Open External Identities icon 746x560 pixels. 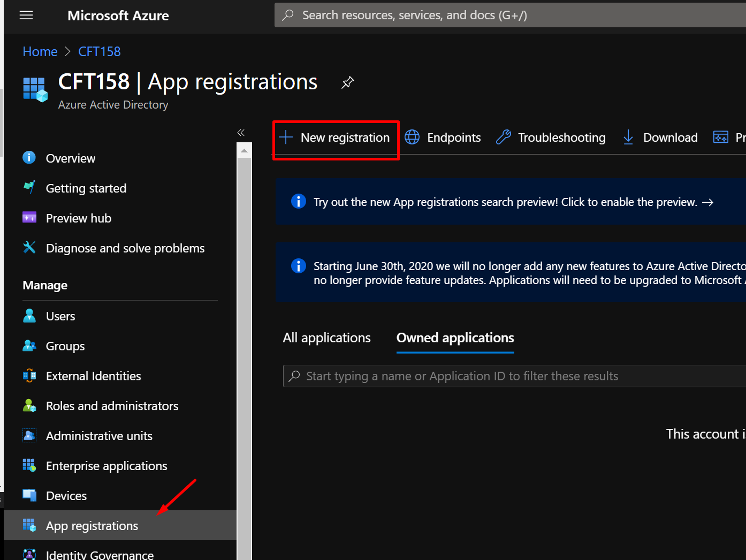[x=29, y=376]
